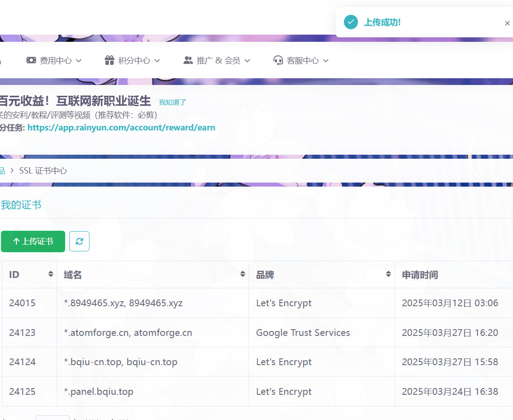Click the money icon beside 费用中心
This screenshot has height=420, width=513.
coord(31,60)
